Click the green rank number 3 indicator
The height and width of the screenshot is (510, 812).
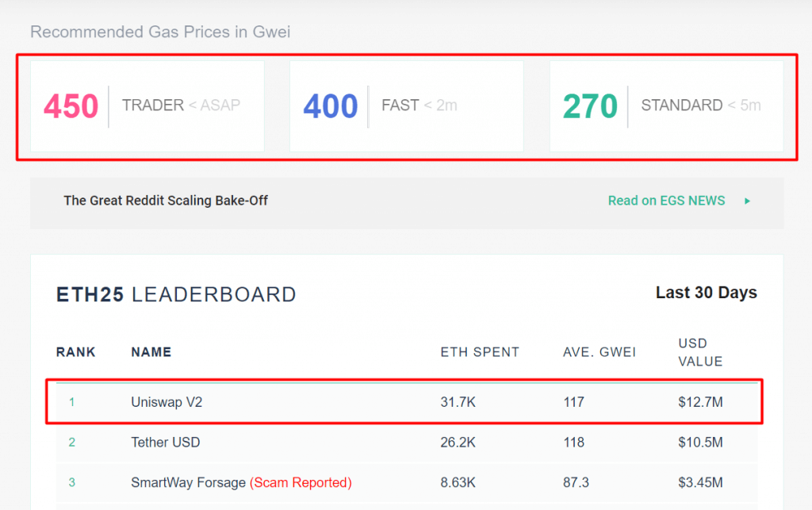72,482
